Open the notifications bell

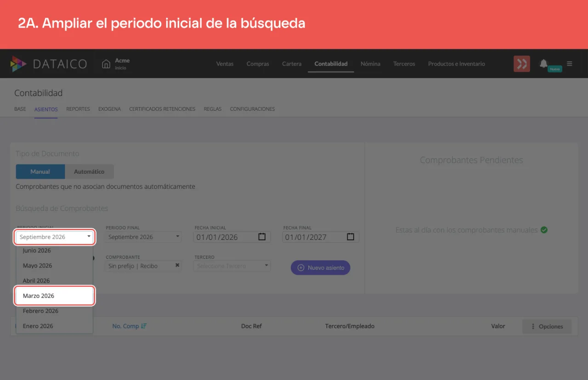point(544,63)
